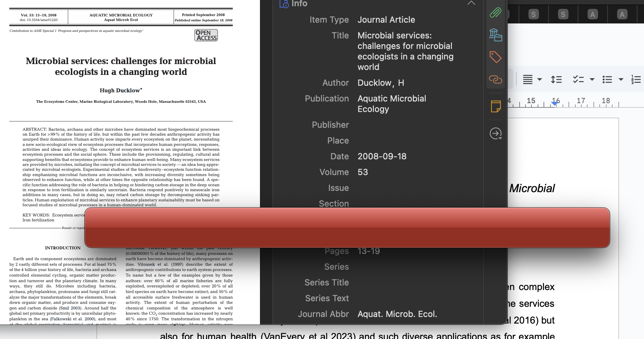Collapse the Info panel with the chevron
This screenshot has height=339, width=644.
[x=472, y=3]
